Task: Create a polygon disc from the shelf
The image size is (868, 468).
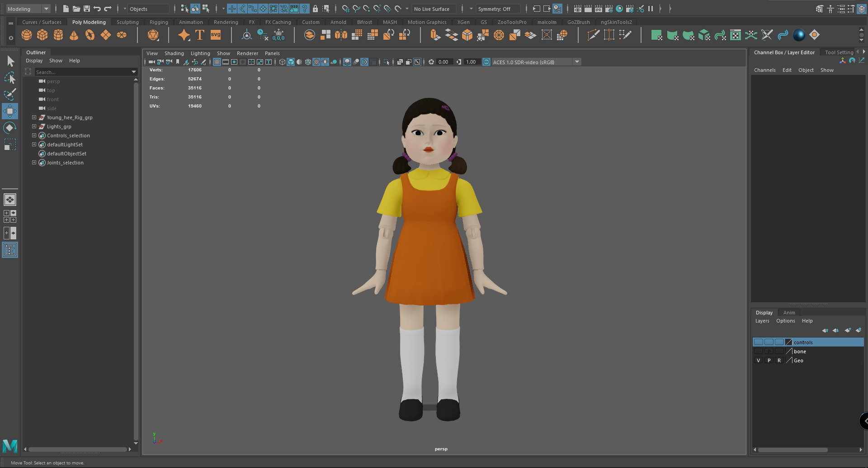Action: pyautogui.click(x=122, y=35)
